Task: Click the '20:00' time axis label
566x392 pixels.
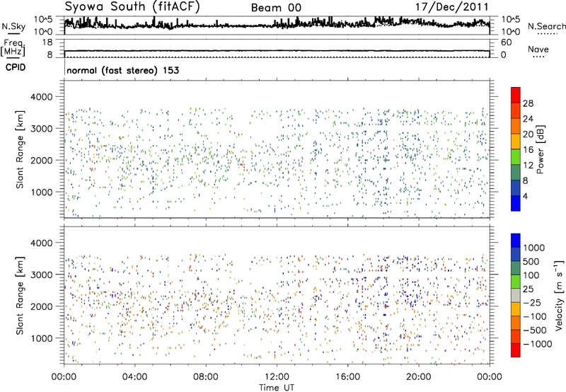Action: (x=419, y=377)
